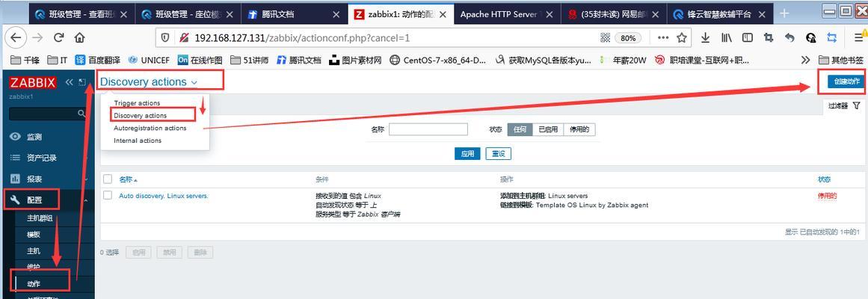868x299 pixels.
Task: Open the 千锋 bookmark folder
Action: (25, 60)
